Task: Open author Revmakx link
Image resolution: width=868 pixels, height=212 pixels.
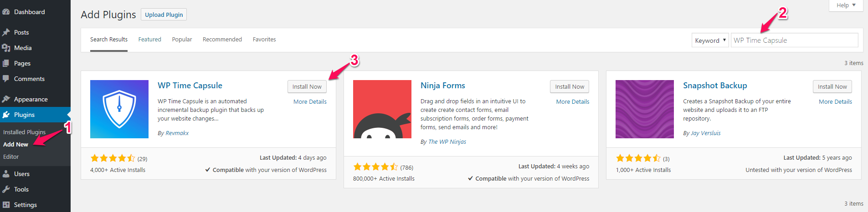Action: pos(177,133)
